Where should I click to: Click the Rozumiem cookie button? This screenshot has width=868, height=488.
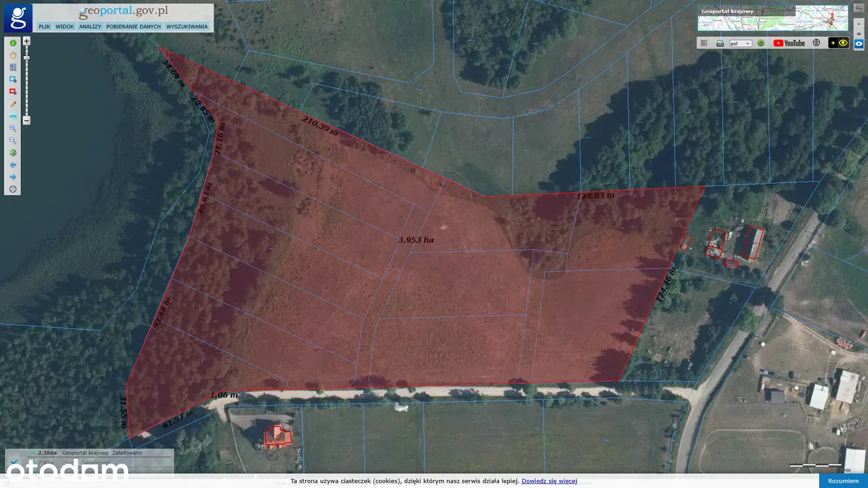843,481
